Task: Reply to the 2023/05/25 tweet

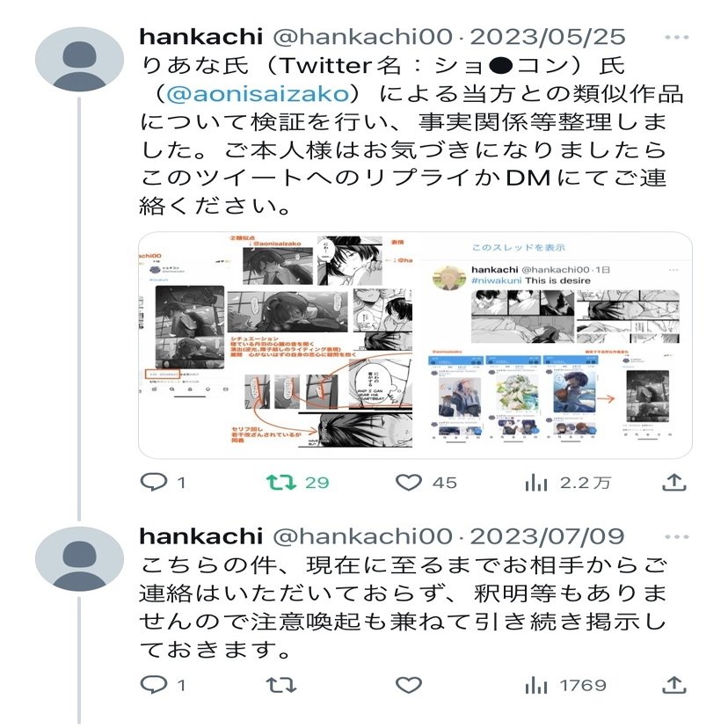Action: click(x=154, y=483)
